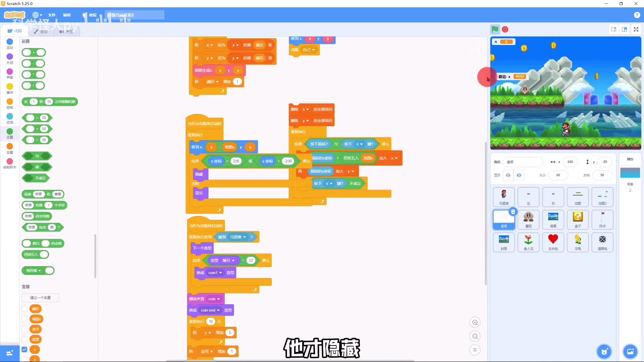644x362 pixels.
Task: Select the 控制 control category
Action: 10,104
